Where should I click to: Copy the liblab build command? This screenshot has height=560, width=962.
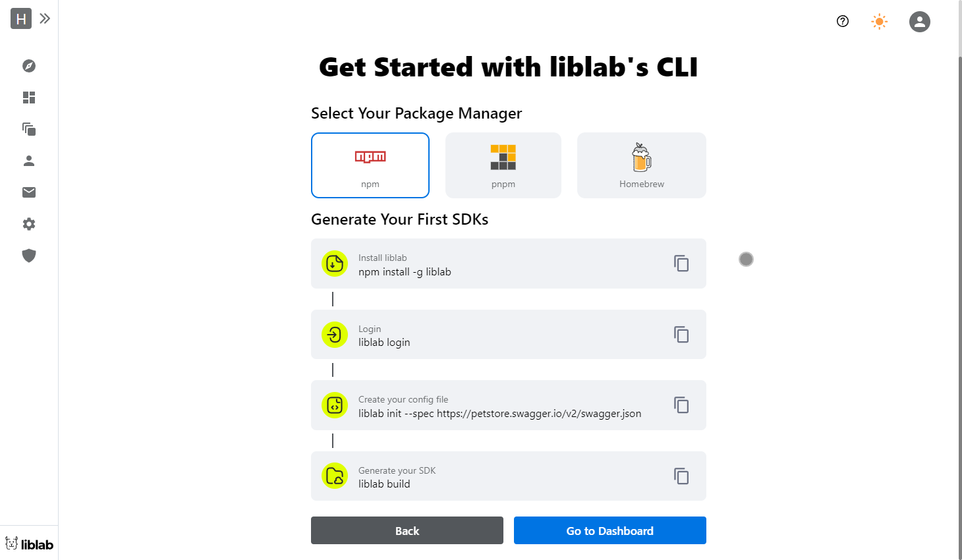pyautogui.click(x=681, y=476)
